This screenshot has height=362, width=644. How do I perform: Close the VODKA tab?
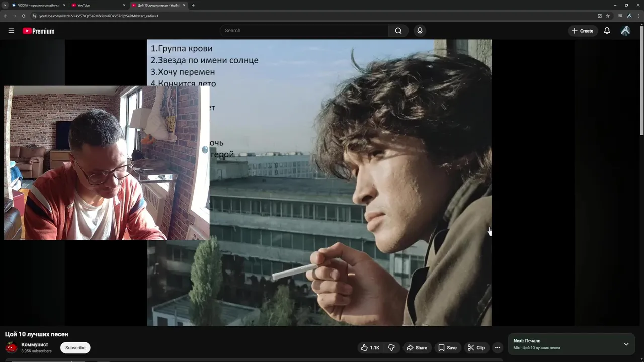[64, 5]
